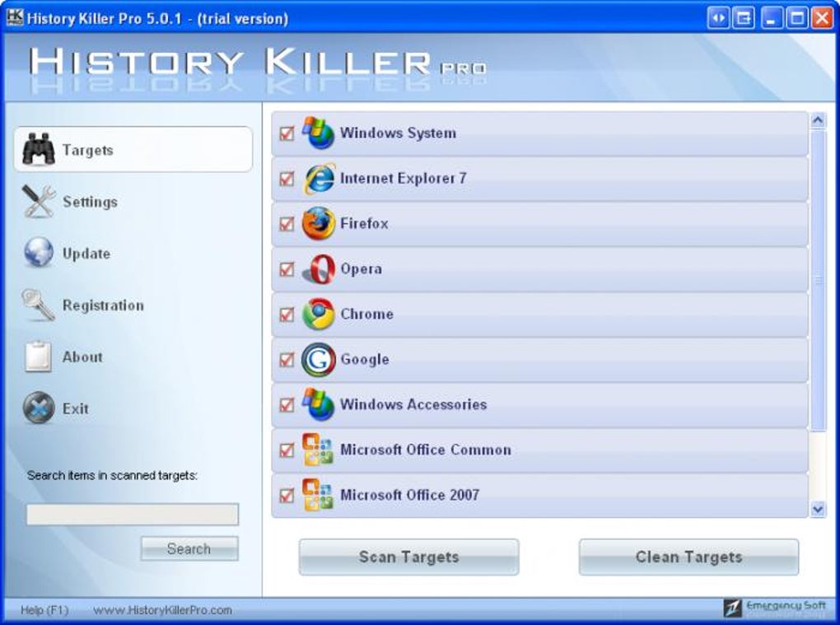The image size is (840, 625).
Task: Select the Windows Accessories row label
Action: 413,404
